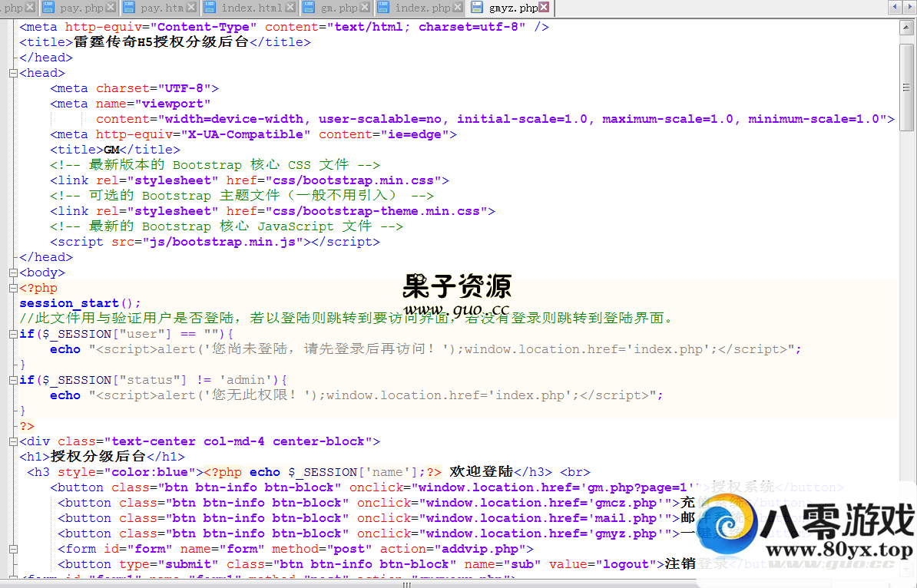Click the echo line with '您无此权限！'
The height and width of the screenshot is (588, 917).
356,395
